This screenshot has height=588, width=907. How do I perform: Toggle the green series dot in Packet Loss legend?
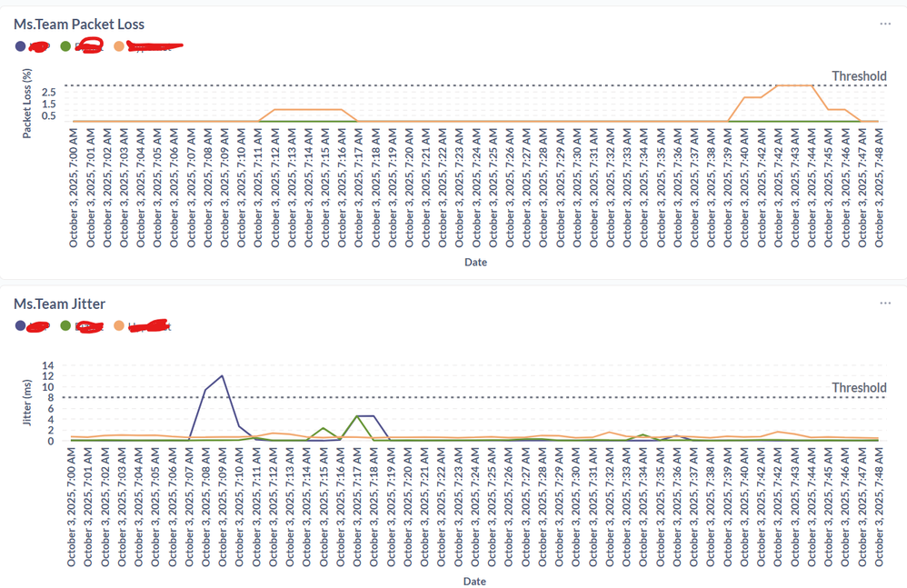65,46
